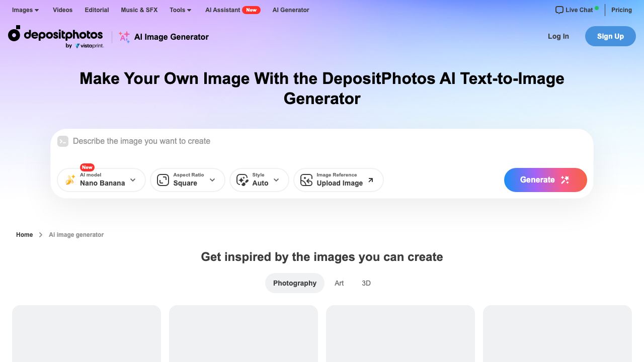Select the Photography tab
Viewport: 644px width, 362px height.
click(x=295, y=283)
